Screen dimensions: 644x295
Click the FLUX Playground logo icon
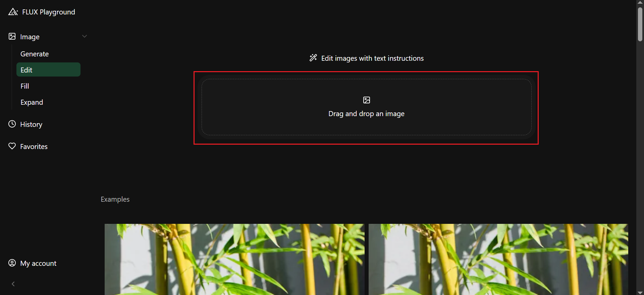click(13, 12)
